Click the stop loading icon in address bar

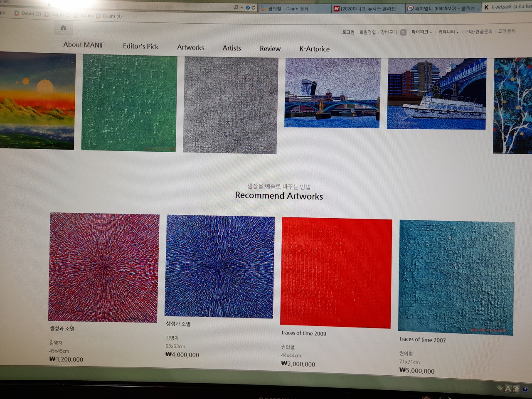(x=248, y=8)
